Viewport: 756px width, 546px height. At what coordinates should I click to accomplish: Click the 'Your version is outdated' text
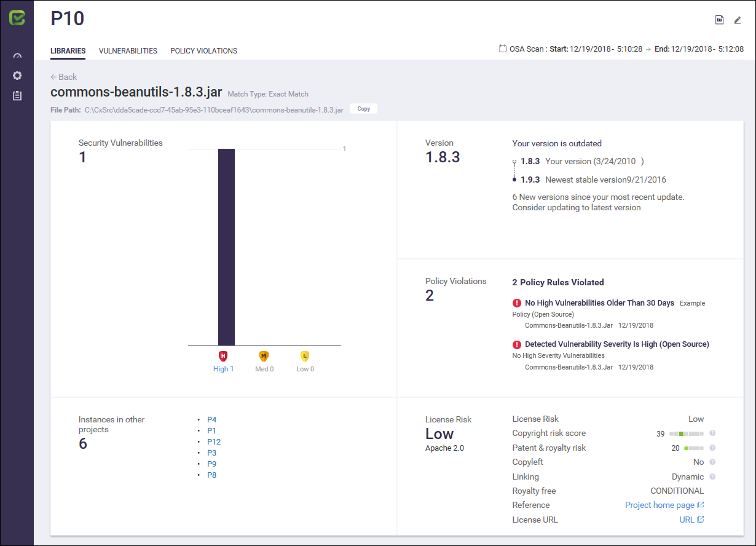point(557,143)
